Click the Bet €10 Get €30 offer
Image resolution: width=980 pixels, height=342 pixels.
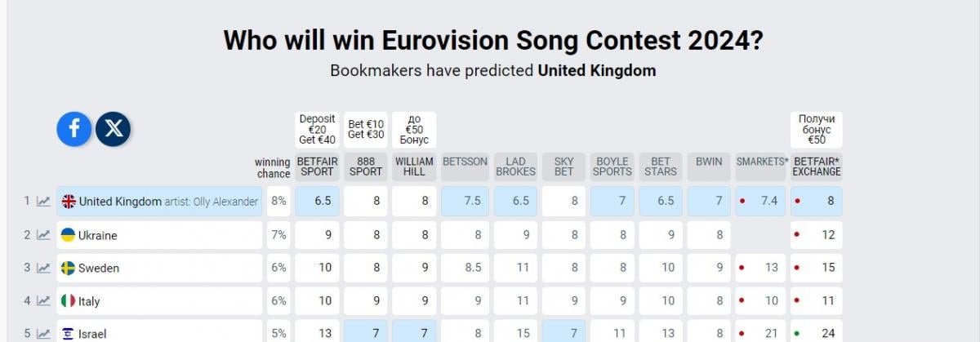pos(366,130)
